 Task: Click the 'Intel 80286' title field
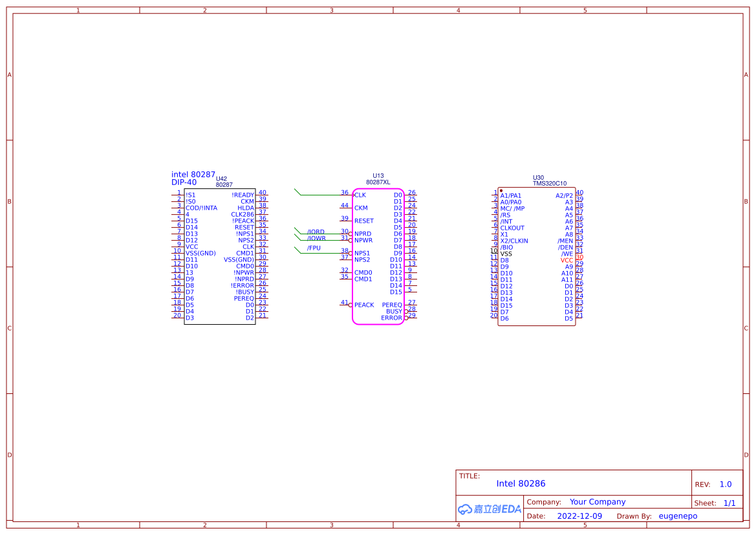coord(521,483)
